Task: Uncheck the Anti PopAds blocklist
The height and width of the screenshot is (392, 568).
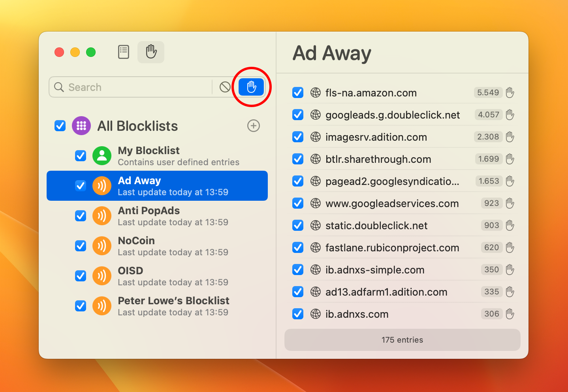Action: [81, 216]
